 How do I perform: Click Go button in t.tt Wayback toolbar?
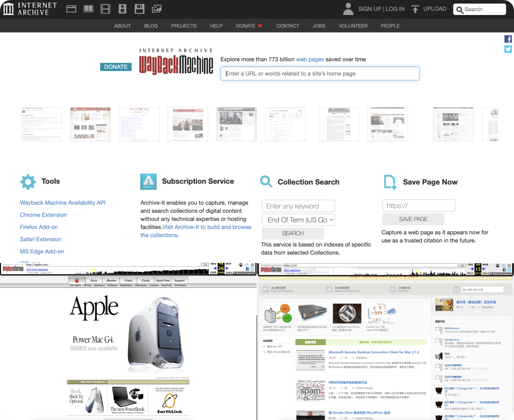pos(462,265)
